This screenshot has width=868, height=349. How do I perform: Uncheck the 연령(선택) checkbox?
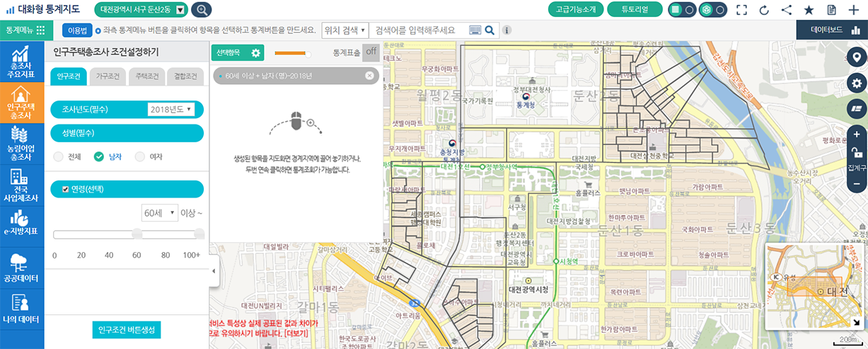click(x=66, y=189)
